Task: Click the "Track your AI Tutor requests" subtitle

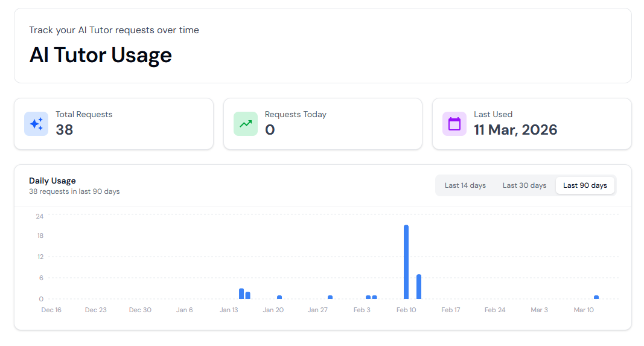Action: 114,30
